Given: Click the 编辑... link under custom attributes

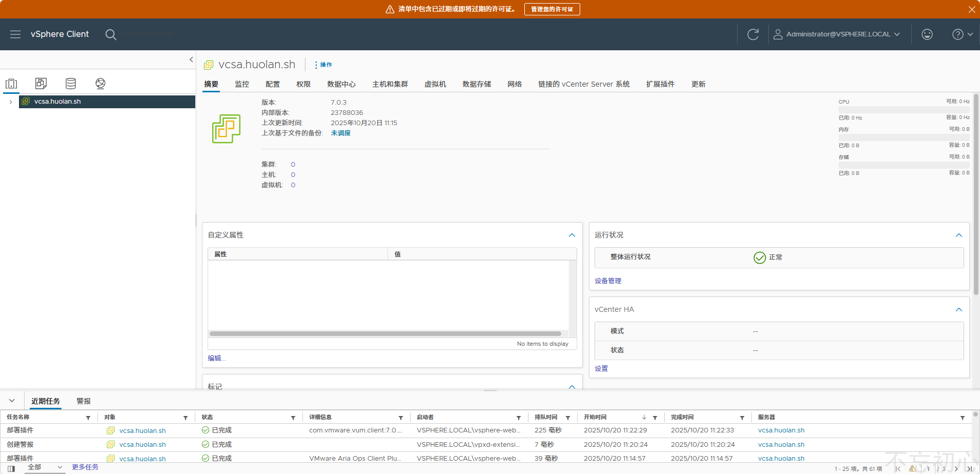Looking at the screenshot, I should coord(216,358).
